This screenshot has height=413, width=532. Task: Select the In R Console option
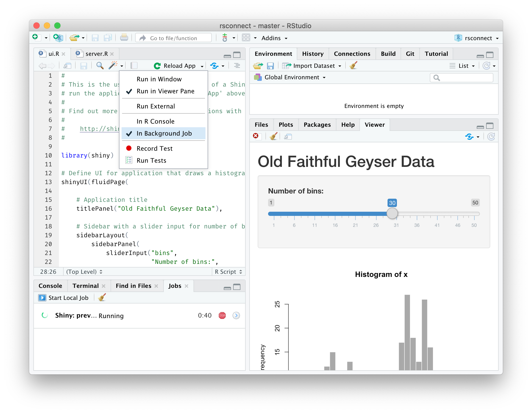pyautogui.click(x=155, y=122)
